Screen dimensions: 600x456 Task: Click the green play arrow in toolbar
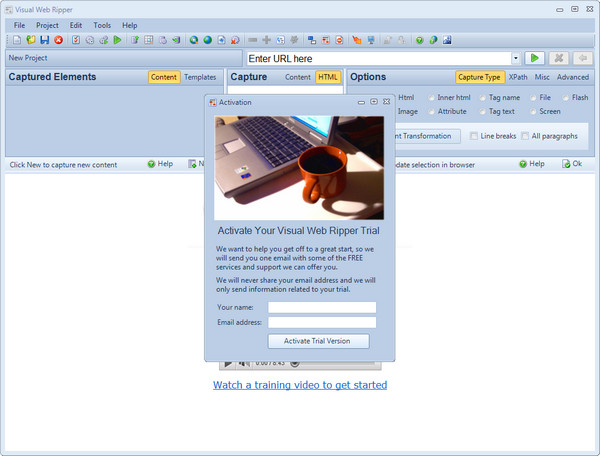(x=117, y=40)
